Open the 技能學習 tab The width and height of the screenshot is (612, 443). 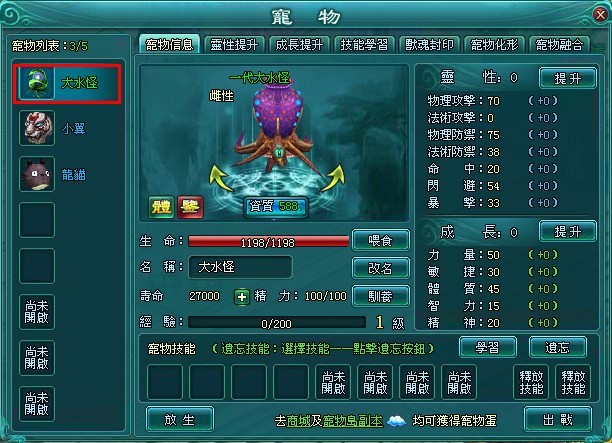click(x=364, y=44)
